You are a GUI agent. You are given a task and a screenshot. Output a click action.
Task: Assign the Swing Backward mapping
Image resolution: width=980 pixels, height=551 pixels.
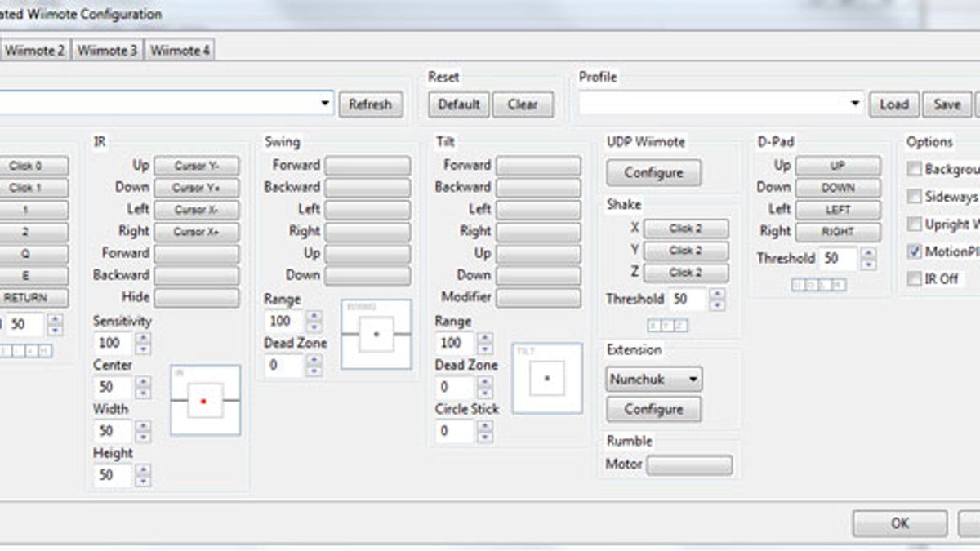point(367,188)
